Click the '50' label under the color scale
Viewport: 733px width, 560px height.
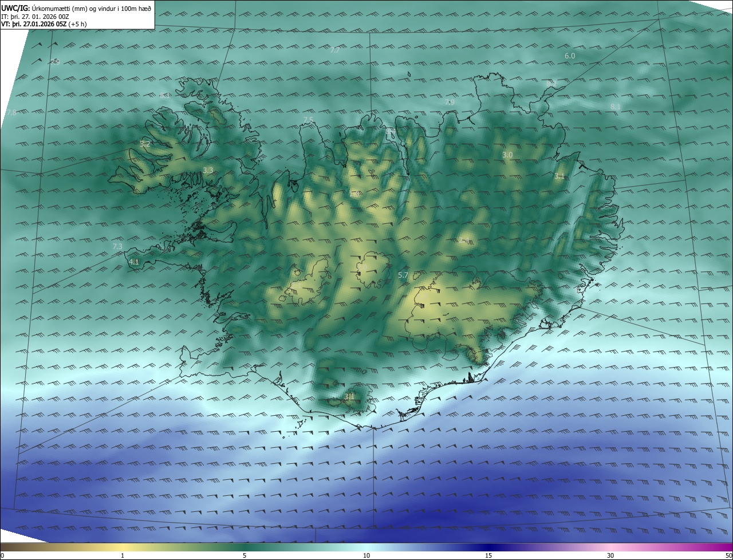pos(728,555)
